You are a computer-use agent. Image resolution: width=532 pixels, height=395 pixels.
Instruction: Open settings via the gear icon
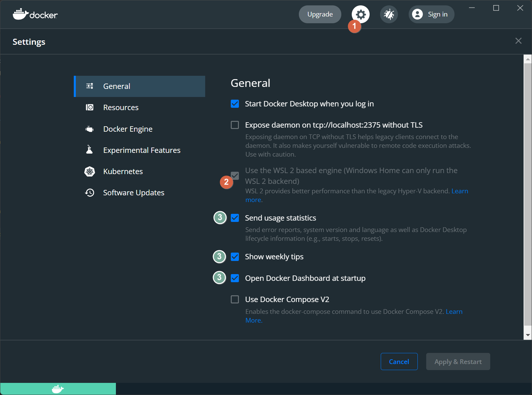(361, 14)
